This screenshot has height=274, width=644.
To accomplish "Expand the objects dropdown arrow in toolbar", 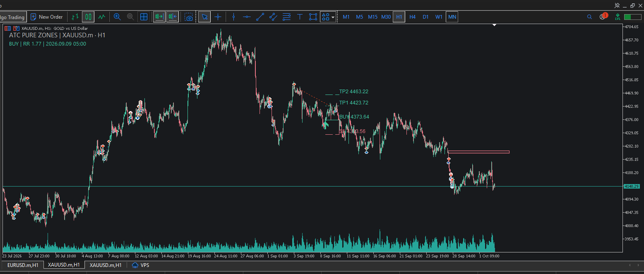I will click(x=333, y=17).
